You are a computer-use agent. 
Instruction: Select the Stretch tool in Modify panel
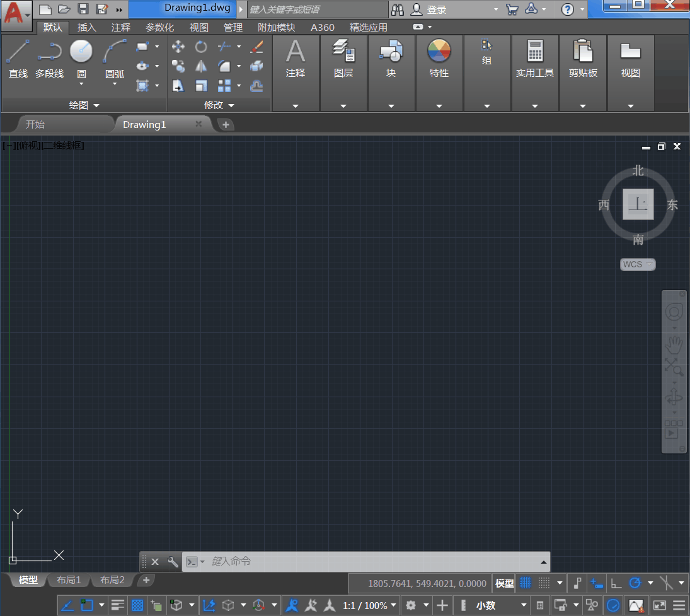pos(178,85)
